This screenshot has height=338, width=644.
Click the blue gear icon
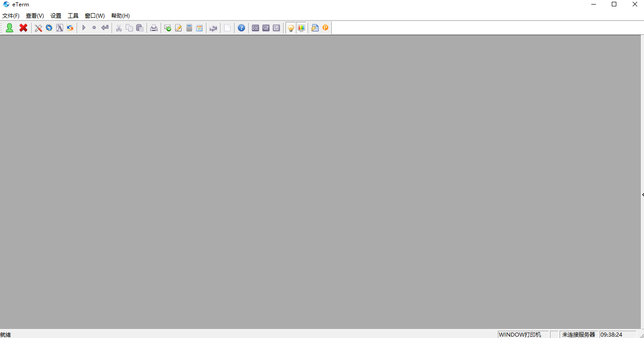[49, 28]
